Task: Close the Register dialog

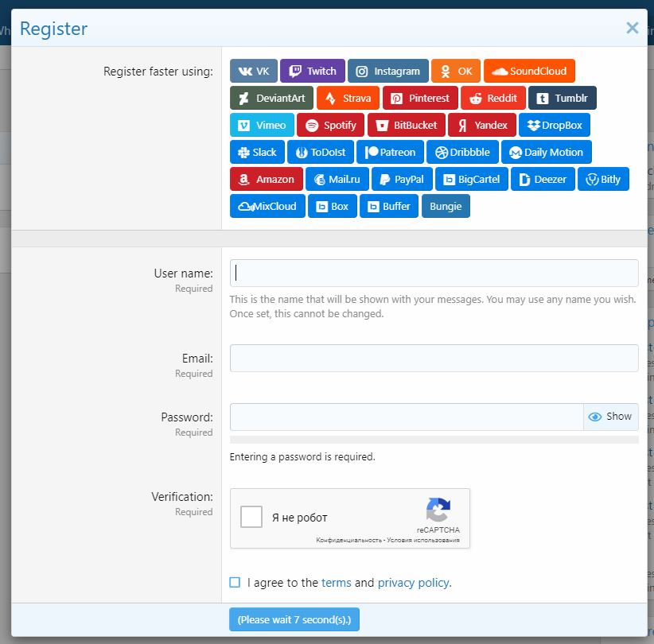Action: tap(632, 29)
